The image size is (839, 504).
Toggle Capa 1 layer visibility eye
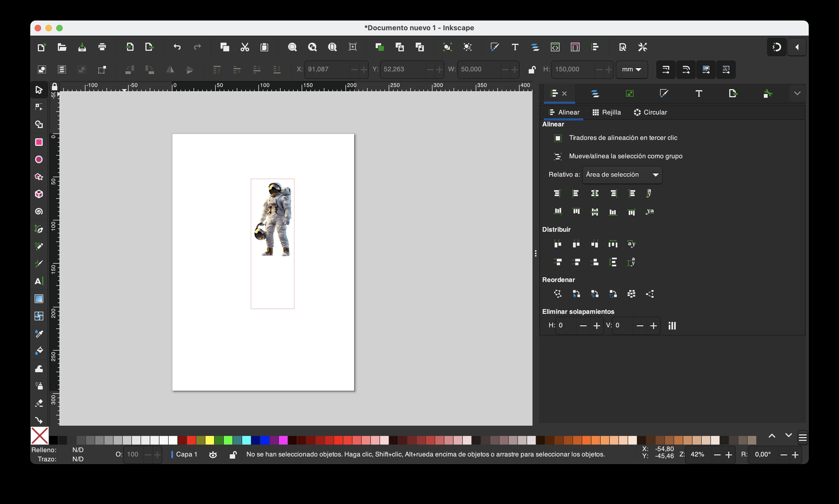pos(213,454)
